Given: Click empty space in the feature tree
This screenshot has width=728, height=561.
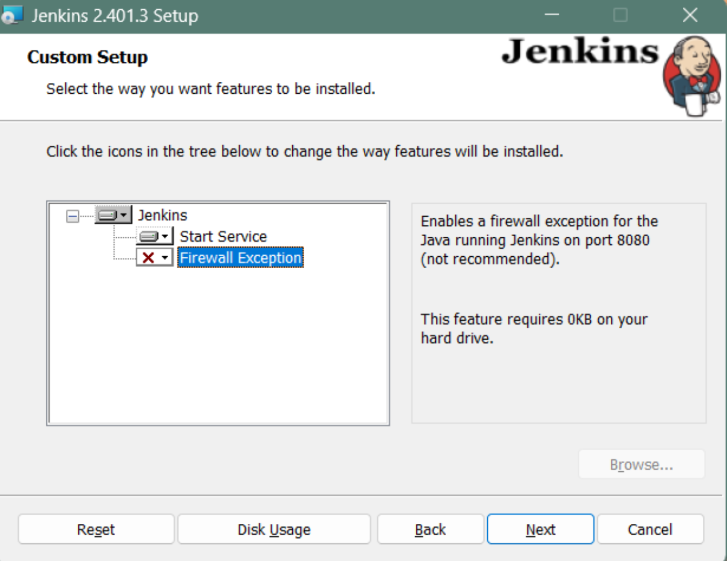Looking at the screenshot, I should [217, 355].
